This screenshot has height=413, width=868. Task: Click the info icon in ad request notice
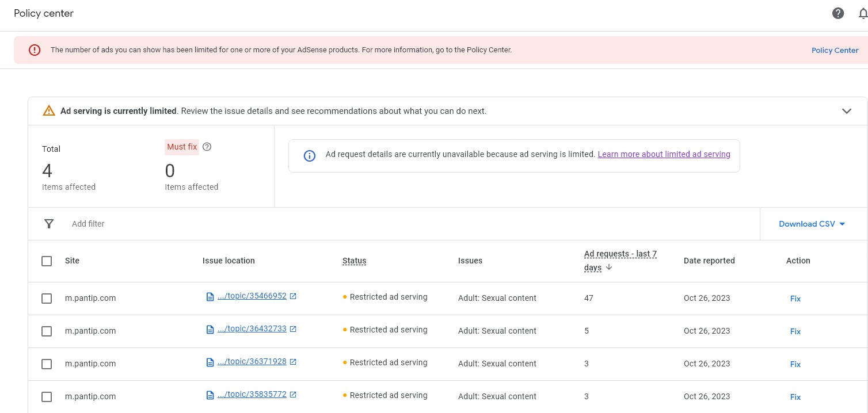[309, 156]
